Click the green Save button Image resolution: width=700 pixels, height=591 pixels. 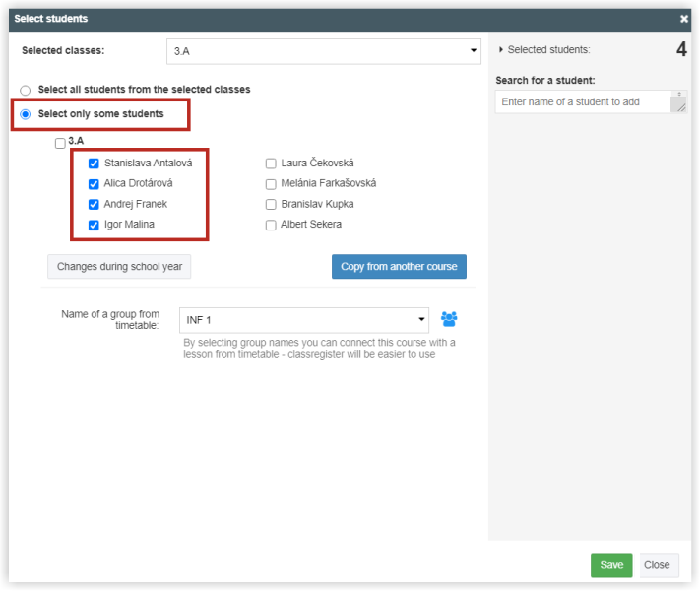click(611, 565)
